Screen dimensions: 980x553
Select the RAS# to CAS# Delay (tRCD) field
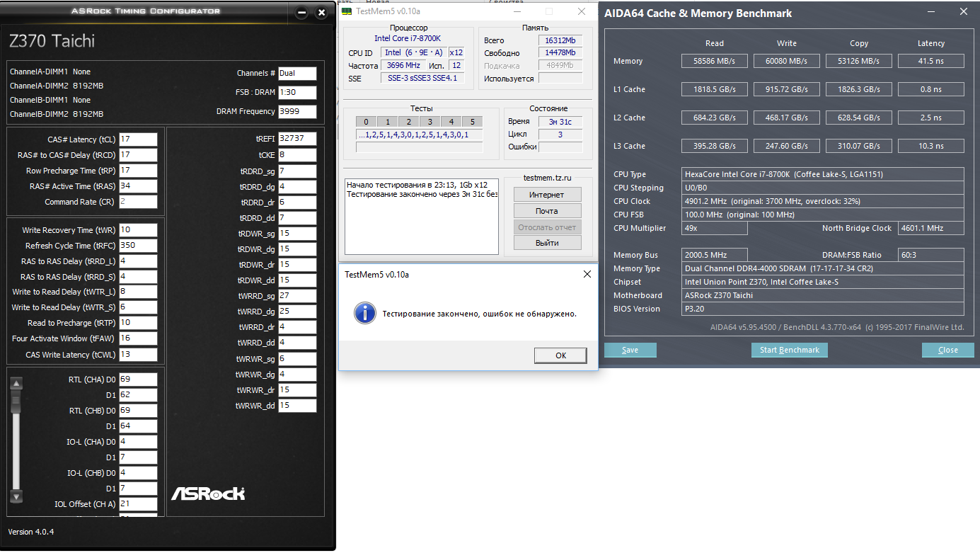(138, 155)
